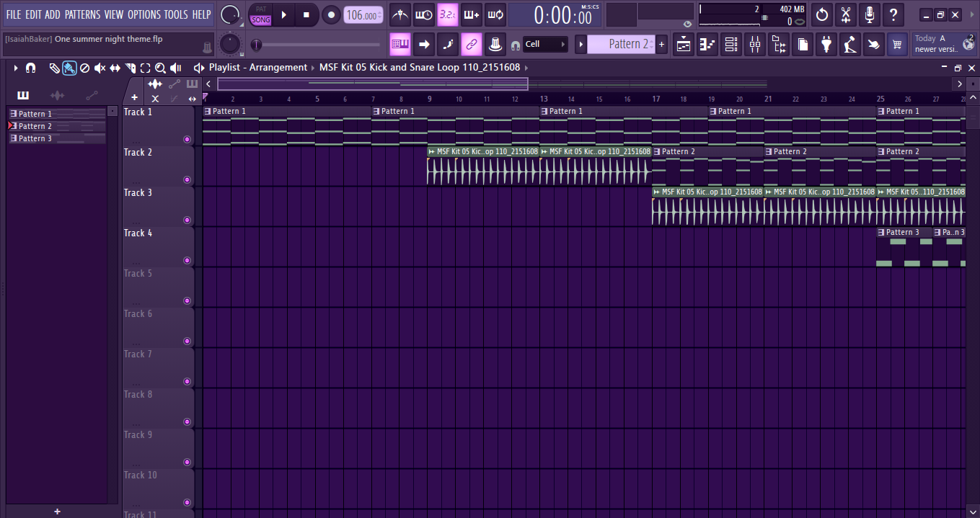Viewport: 980px width, 518px height.
Task: Open the EDIT menu
Action: pos(33,14)
